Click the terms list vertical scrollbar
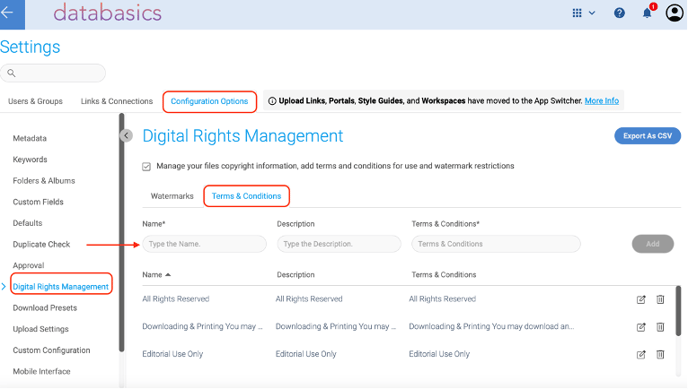 pos(678,311)
